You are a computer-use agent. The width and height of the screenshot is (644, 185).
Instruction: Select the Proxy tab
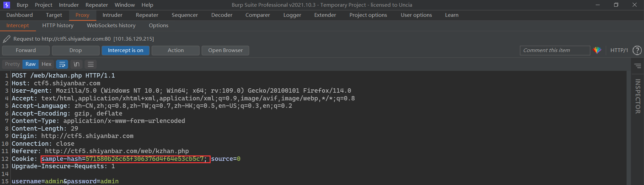tap(83, 15)
